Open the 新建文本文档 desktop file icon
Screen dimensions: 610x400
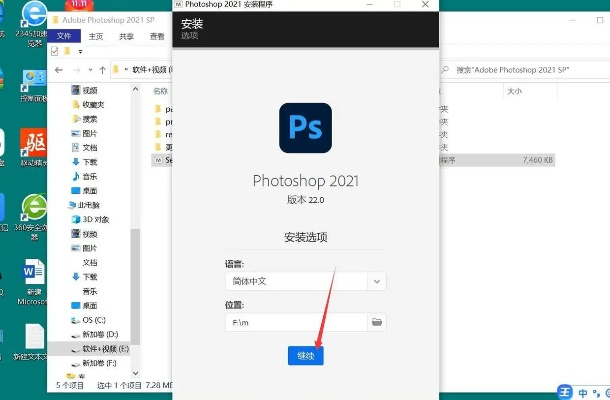[33, 342]
